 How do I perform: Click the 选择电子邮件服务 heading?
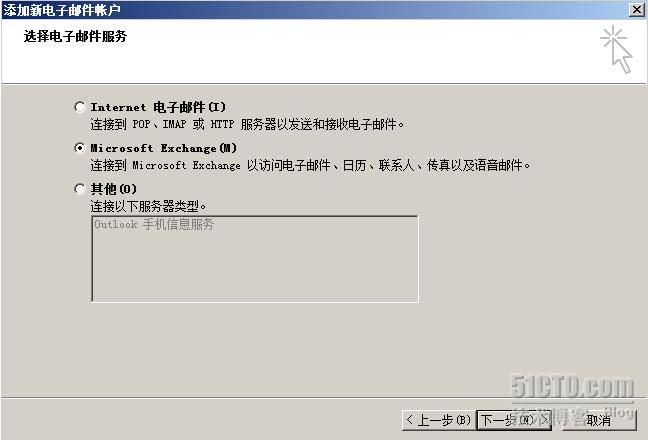point(75,36)
